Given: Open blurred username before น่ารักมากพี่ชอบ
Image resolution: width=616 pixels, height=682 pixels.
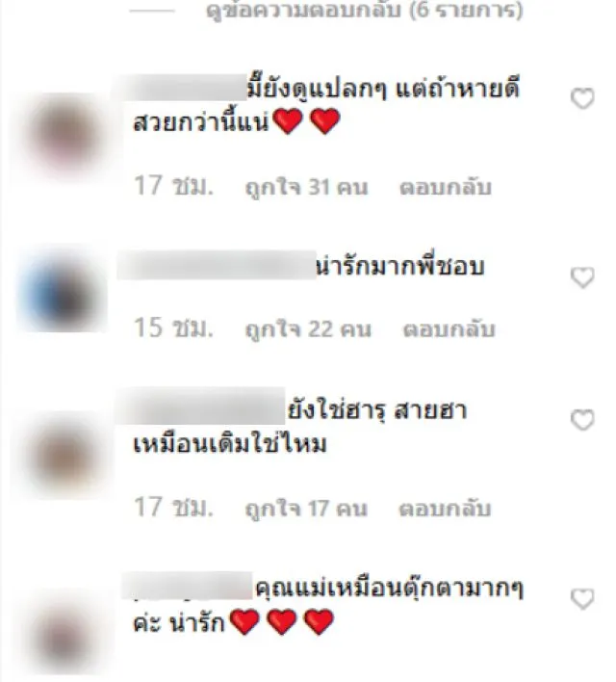Looking at the screenshot, I should (217, 265).
